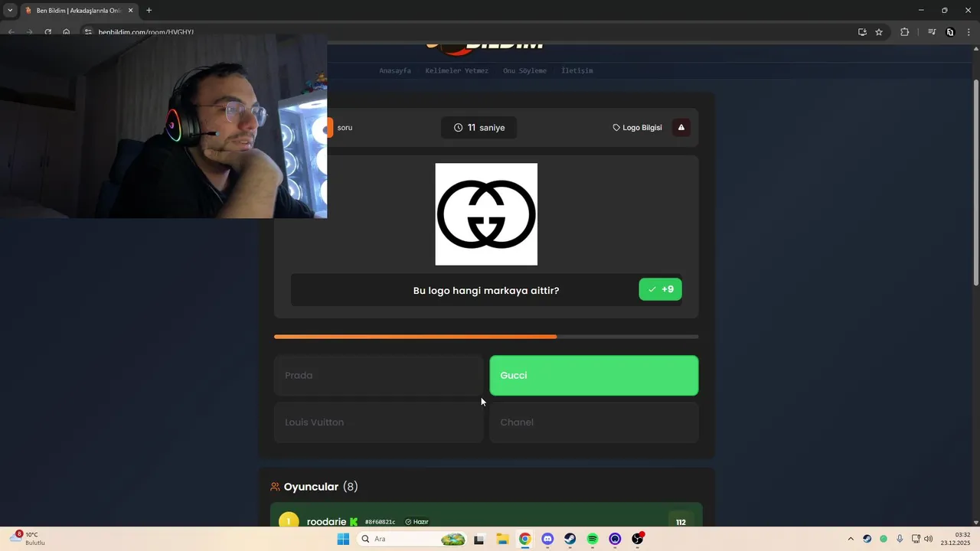Click the browser home button
The height and width of the screenshot is (551, 980).
click(x=66, y=32)
